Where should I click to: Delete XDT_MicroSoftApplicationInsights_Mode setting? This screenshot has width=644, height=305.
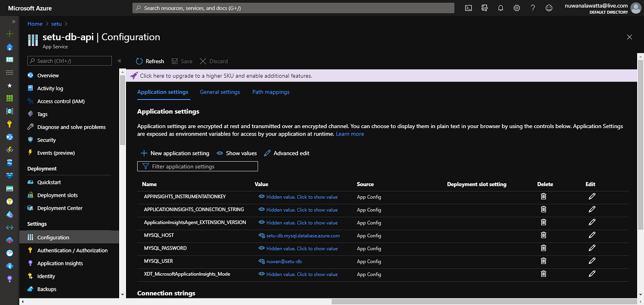(543, 274)
